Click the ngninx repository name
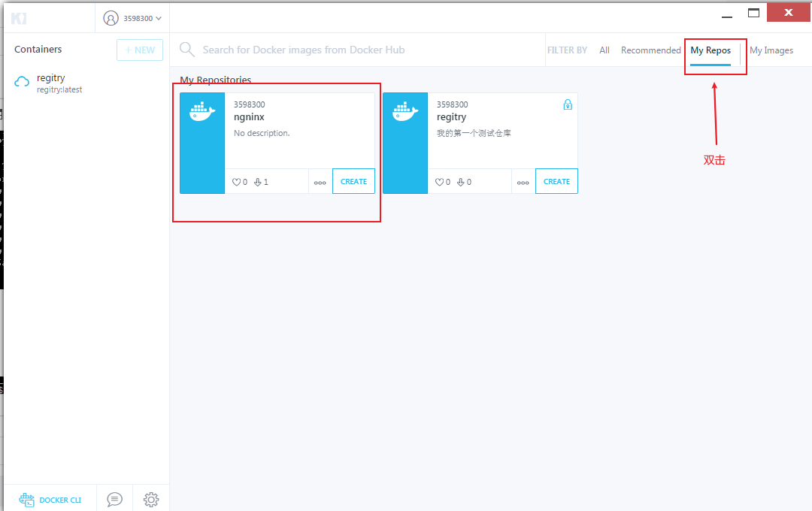The image size is (812, 511). click(x=249, y=117)
